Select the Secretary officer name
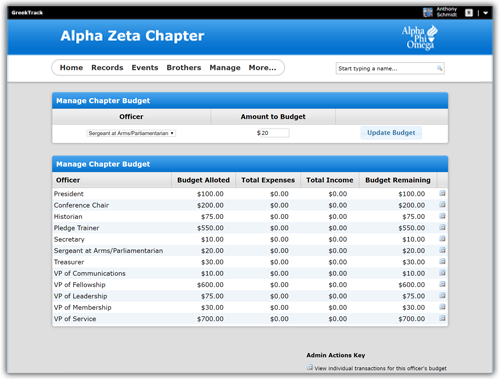This screenshot has height=379, width=500. [x=69, y=239]
